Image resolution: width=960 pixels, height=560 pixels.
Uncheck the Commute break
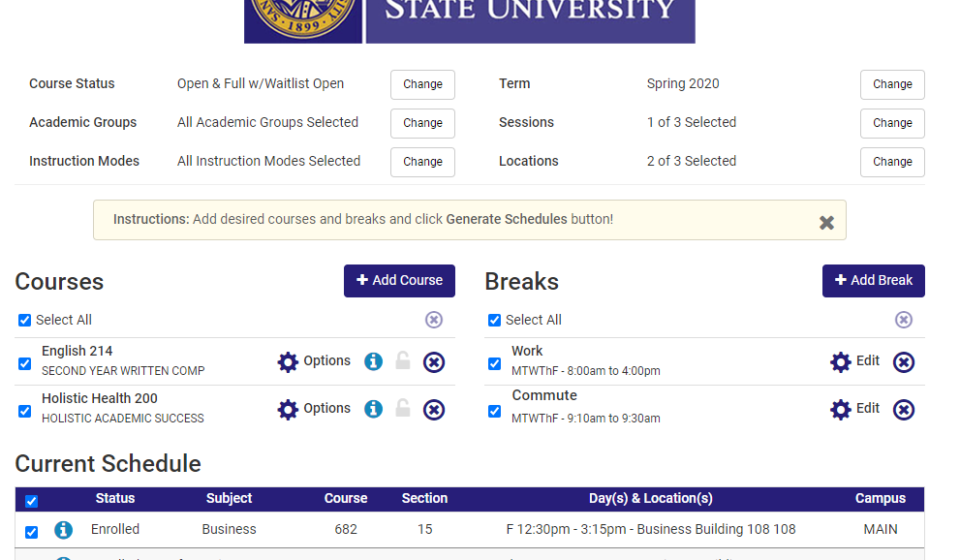(494, 411)
